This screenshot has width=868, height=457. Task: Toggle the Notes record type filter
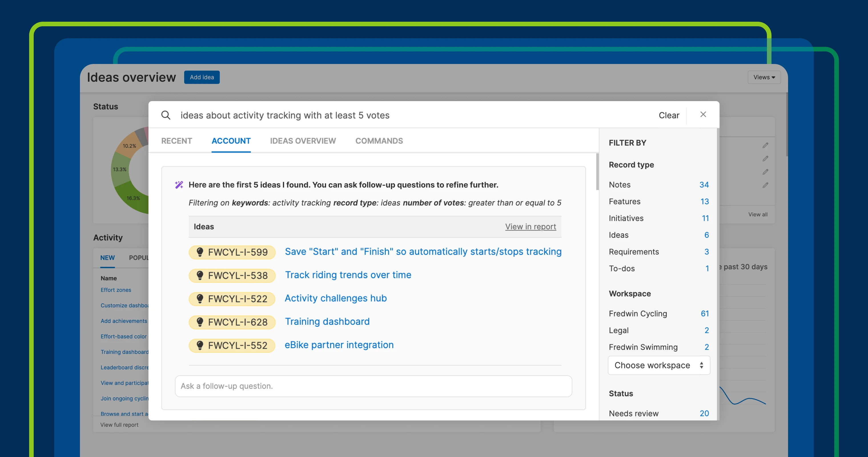click(x=619, y=185)
